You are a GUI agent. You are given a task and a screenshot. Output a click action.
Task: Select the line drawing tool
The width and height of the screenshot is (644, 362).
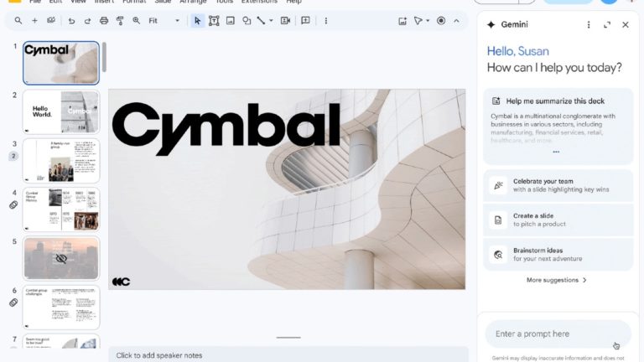tap(262, 20)
